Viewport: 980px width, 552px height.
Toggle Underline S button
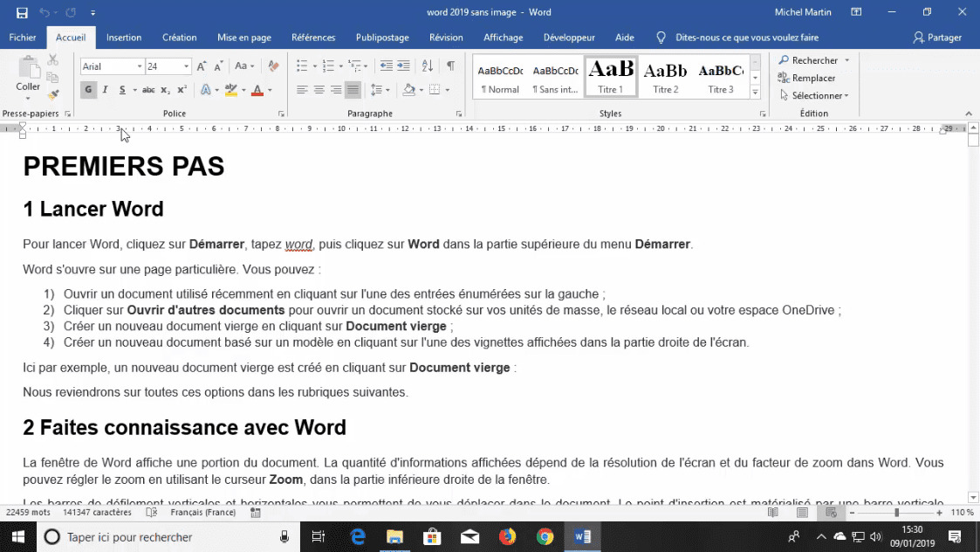point(122,90)
